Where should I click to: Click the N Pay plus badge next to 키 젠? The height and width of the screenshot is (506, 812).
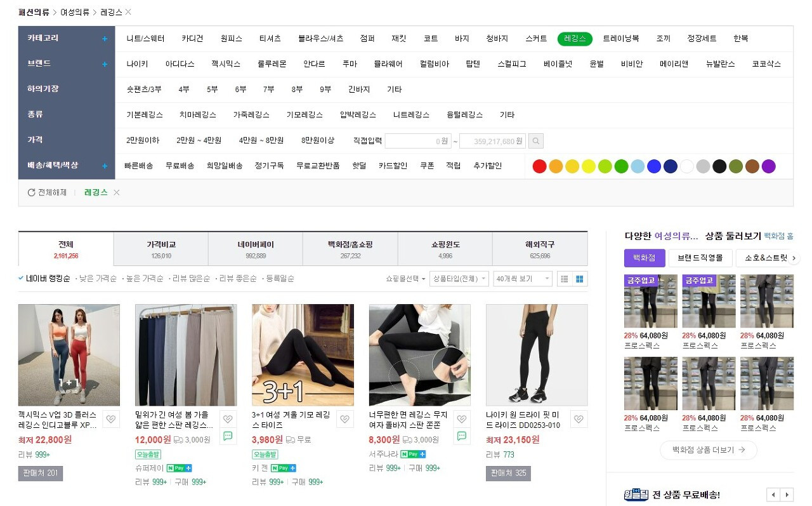tap(283, 468)
